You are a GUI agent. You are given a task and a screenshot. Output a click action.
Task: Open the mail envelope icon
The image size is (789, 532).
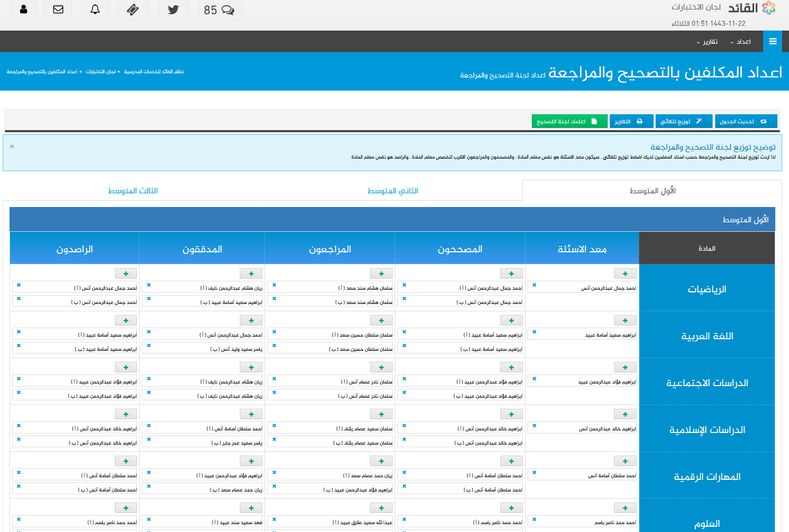click(x=58, y=9)
